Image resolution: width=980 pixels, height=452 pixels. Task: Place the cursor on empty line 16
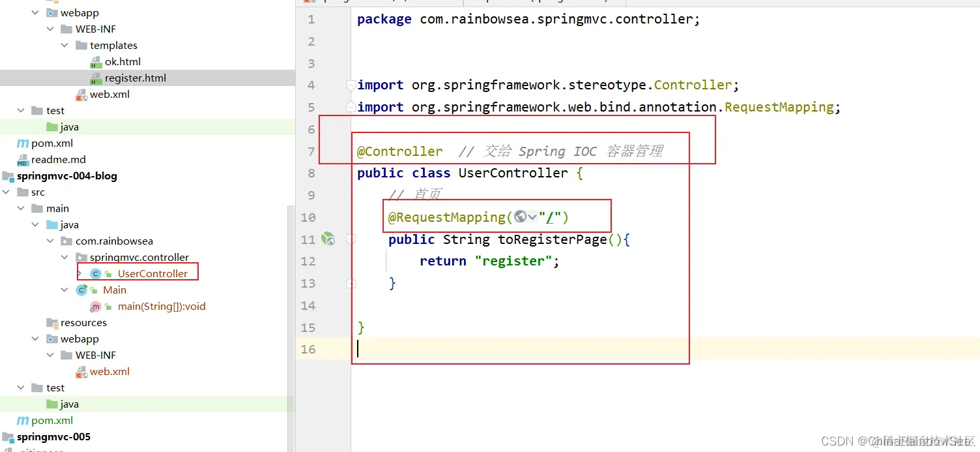665,349
